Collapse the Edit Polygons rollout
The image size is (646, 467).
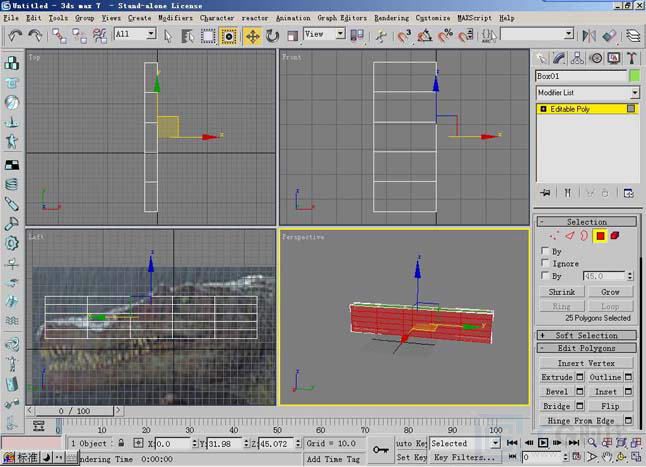tap(586, 348)
